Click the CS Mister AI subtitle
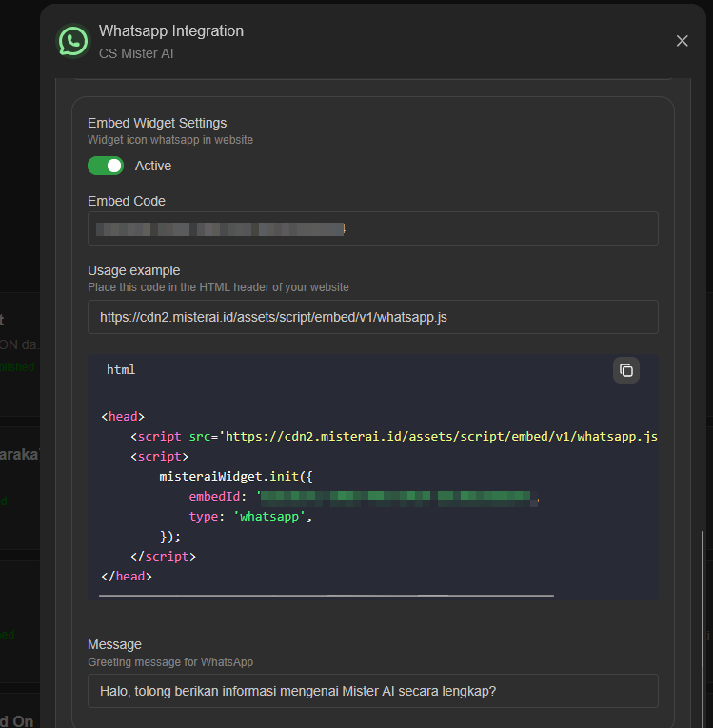The width and height of the screenshot is (713, 728). [136, 53]
